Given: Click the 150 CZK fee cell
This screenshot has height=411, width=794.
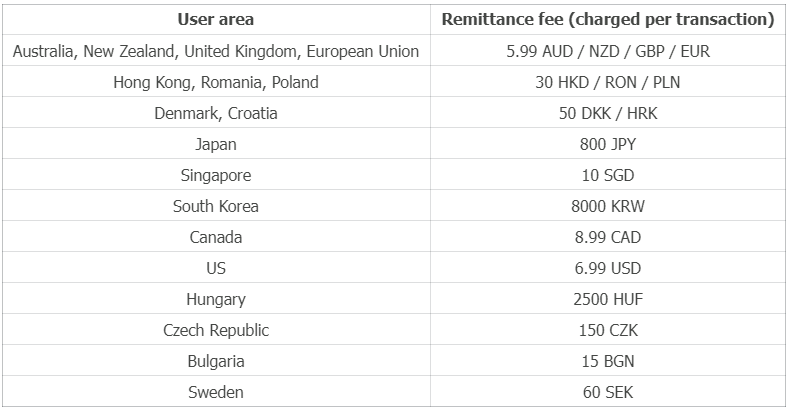Looking at the screenshot, I should click(608, 330).
